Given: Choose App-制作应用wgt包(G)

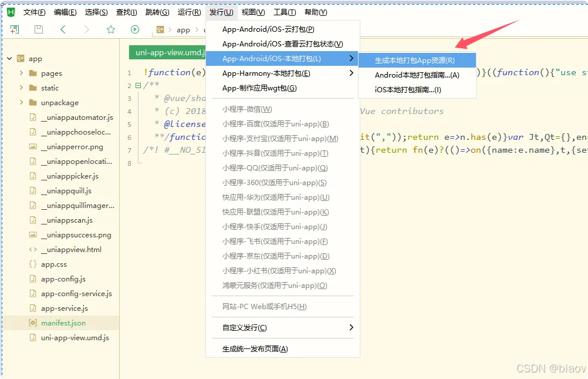Looking at the screenshot, I should (283, 88).
